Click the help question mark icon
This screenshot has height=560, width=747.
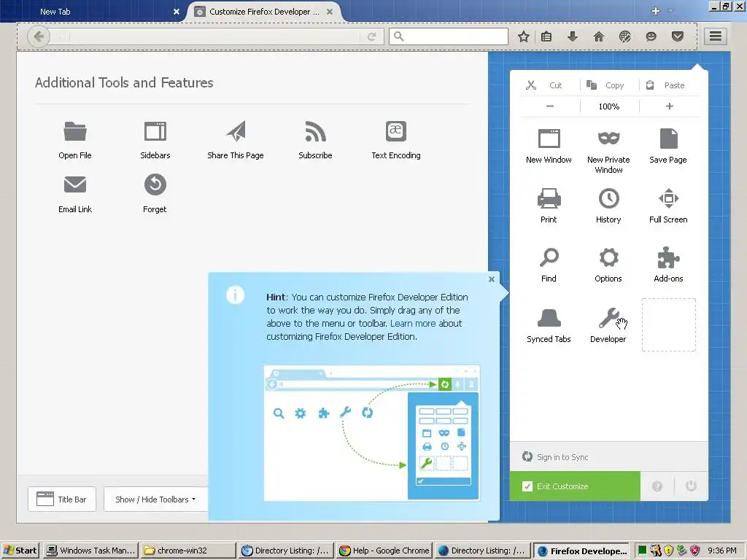coord(657,486)
